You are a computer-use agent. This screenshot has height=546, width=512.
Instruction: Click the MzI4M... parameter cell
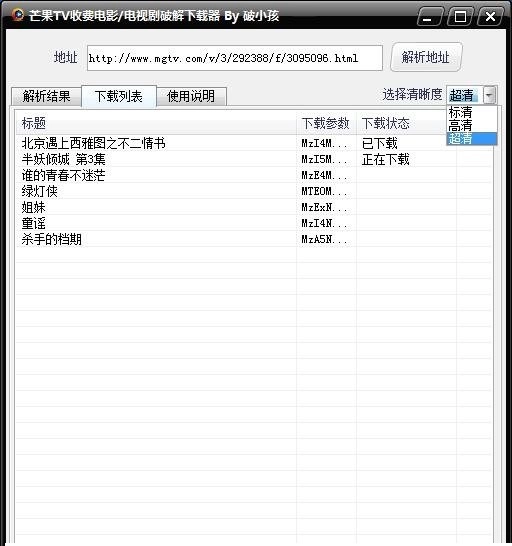325,143
